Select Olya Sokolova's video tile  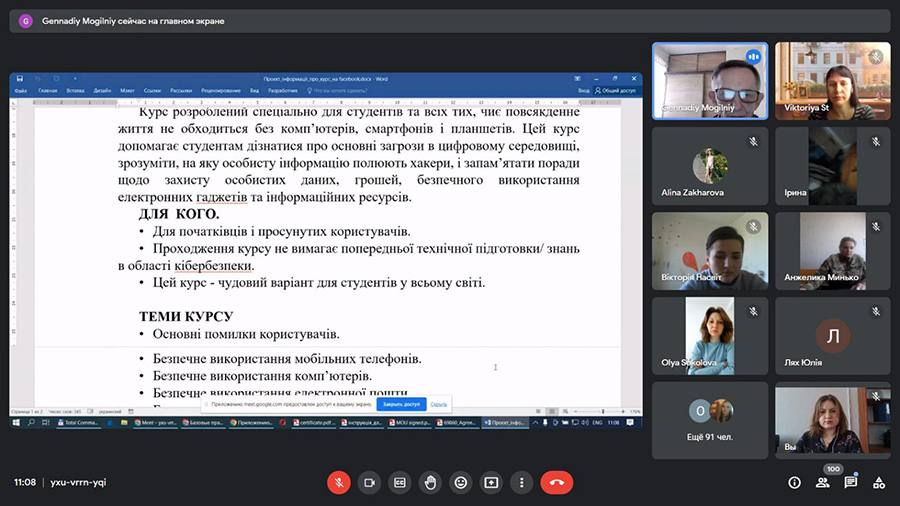point(710,336)
